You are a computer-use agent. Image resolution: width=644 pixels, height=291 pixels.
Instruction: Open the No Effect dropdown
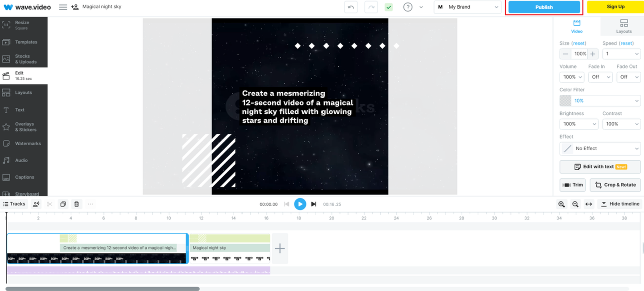tap(600, 149)
